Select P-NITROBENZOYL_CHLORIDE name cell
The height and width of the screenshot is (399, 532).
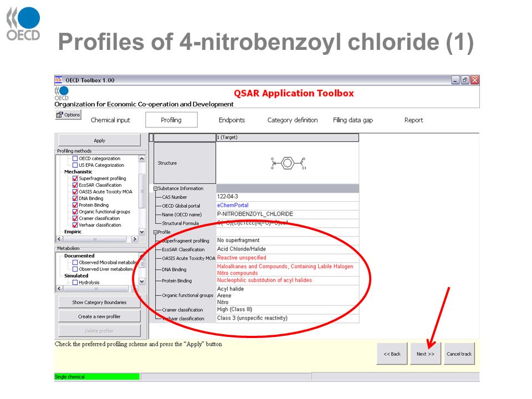point(288,214)
